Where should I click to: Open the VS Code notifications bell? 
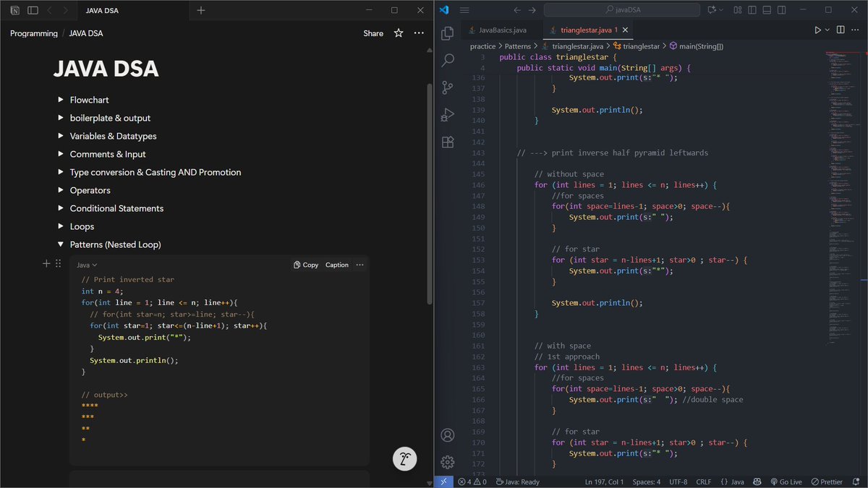pyautogui.click(x=856, y=481)
